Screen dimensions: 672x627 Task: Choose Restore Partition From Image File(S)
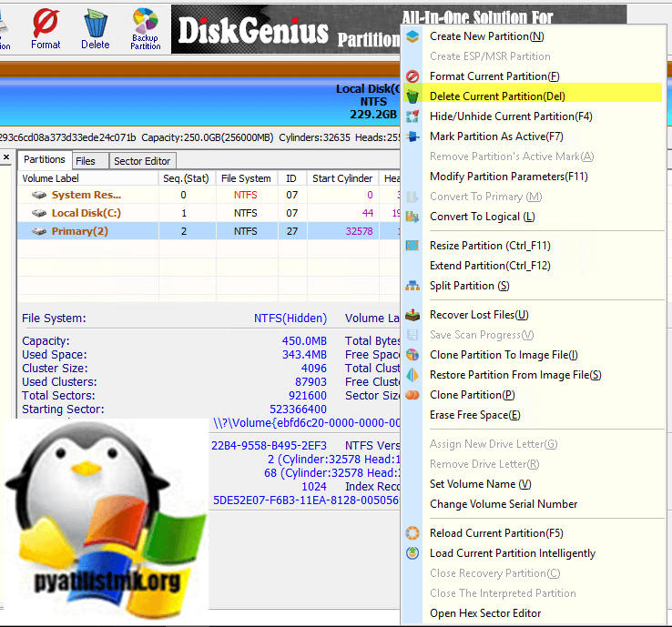(x=515, y=375)
